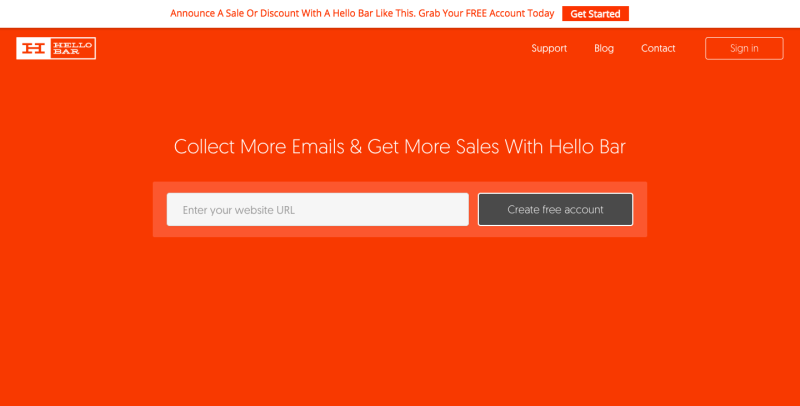Open the Support page
The height and width of the screenshot is (406, 800).
click(549, 48)
